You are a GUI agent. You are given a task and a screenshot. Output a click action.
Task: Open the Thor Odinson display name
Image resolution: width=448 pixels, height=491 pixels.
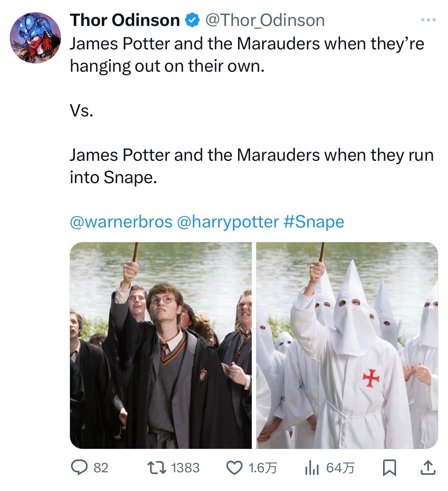125,20
